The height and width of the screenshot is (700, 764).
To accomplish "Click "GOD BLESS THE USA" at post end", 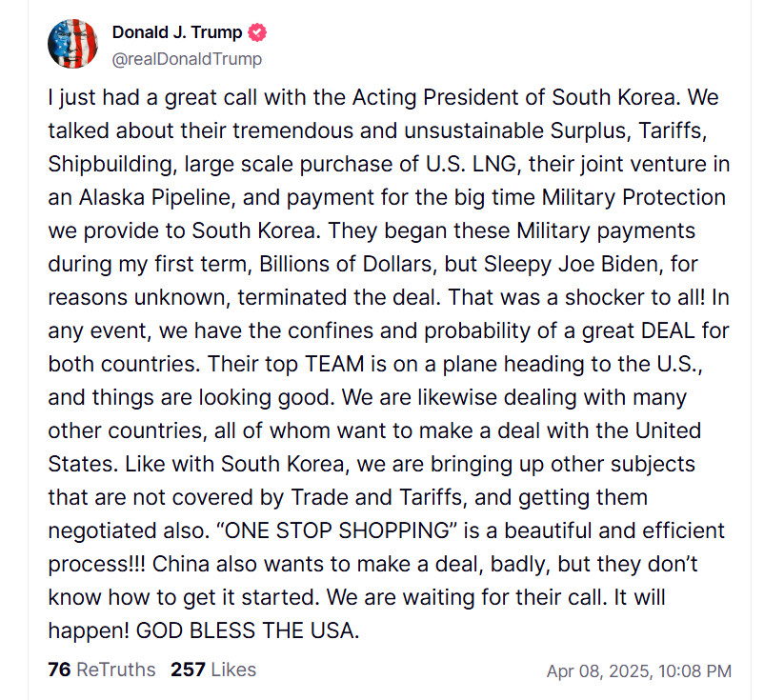I will click(x=248, y=630).
